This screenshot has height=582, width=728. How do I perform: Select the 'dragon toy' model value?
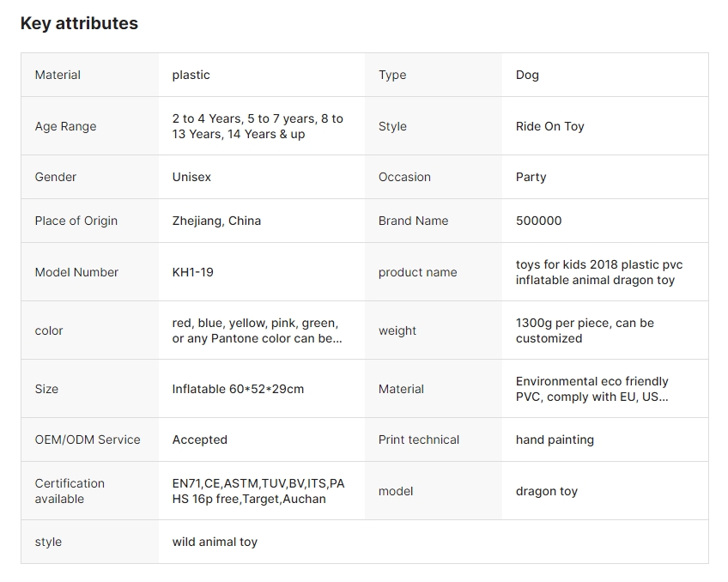pos(546,491)
